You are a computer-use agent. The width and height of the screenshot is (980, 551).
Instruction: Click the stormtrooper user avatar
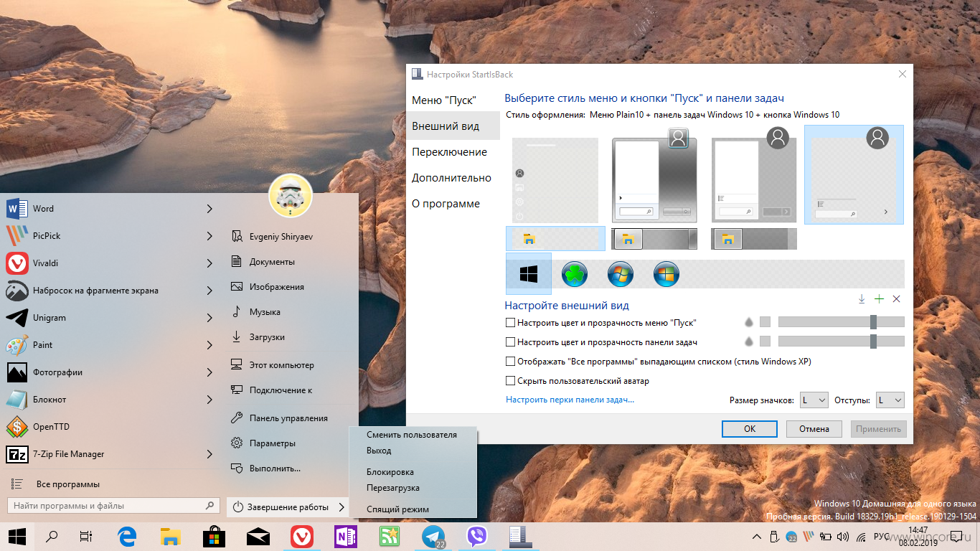coord(290,195)
